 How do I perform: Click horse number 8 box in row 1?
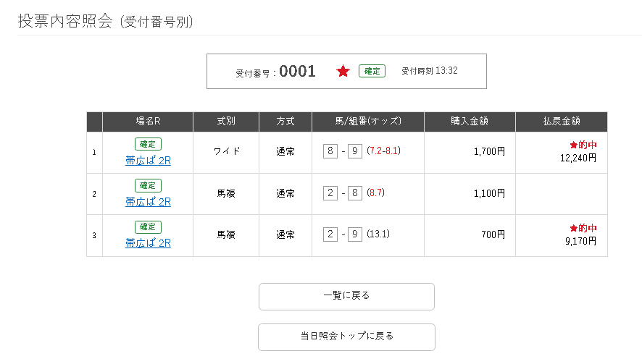[330, 151]
